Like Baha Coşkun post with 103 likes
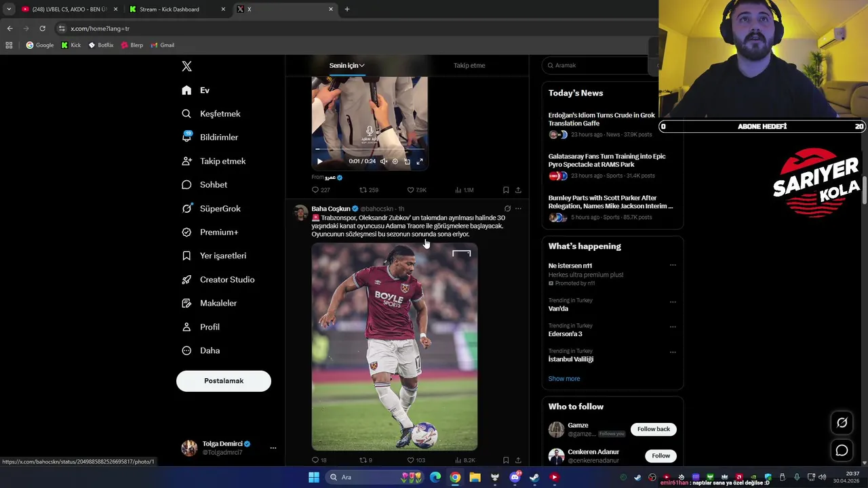This screenshot has height=488, width=868. click(x=416, y=460)
